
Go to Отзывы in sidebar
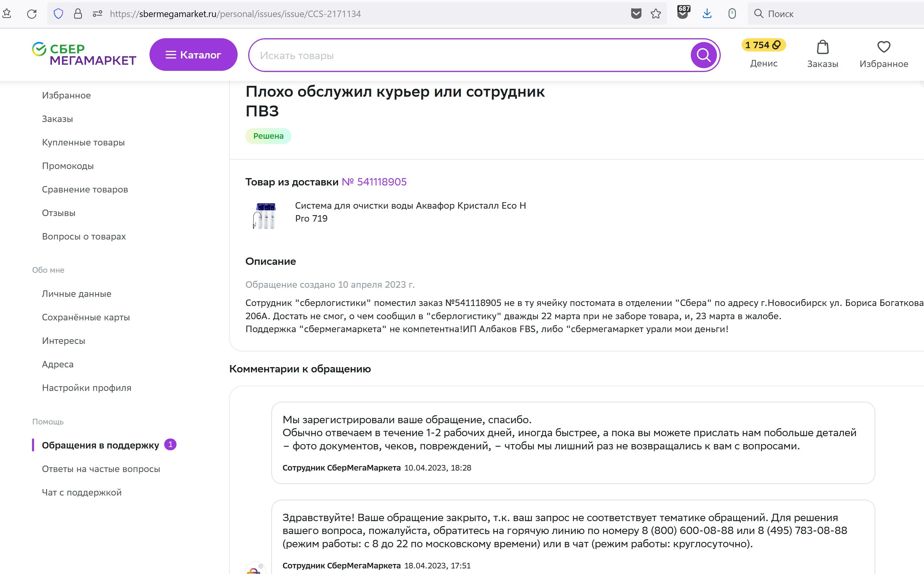[x=58, y=213]
